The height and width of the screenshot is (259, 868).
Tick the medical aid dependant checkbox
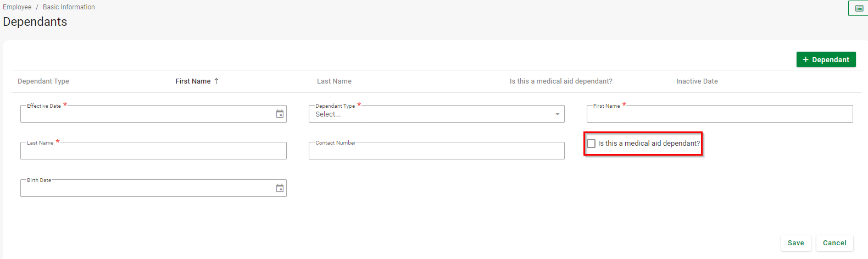pos(591,144)
